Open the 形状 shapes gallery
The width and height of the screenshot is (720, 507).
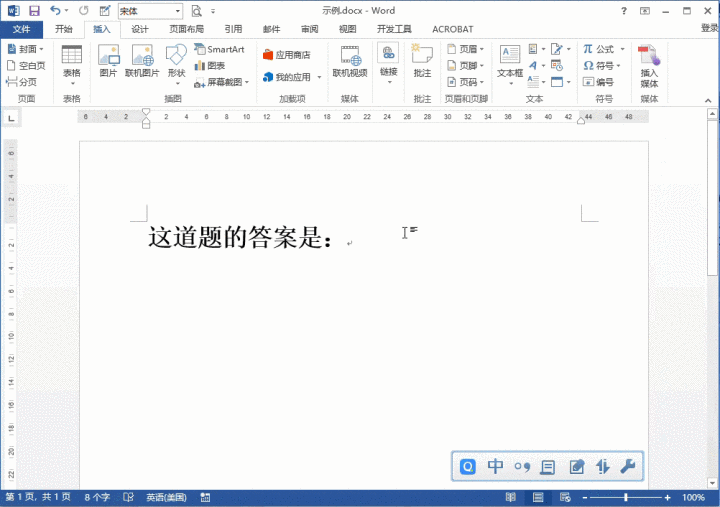176,64
